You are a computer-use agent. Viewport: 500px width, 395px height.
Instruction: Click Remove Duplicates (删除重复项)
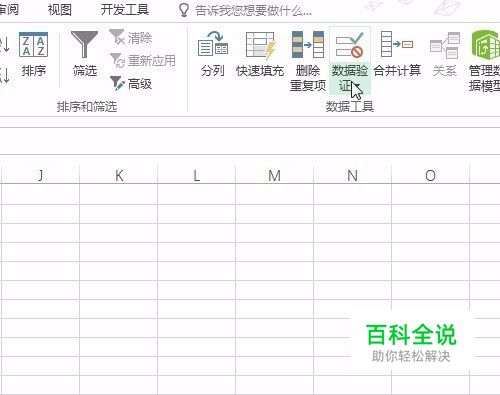click(x=308, y=61)
